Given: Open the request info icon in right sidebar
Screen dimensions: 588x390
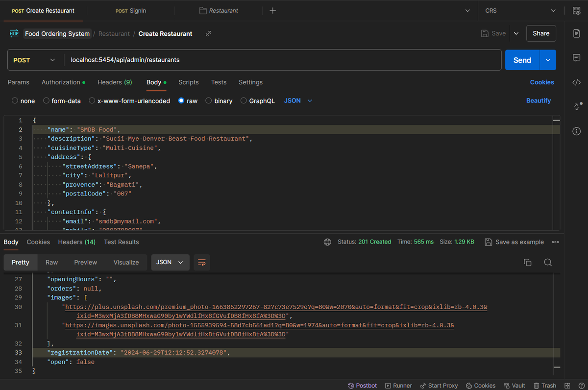Looking at the screenshot, I should (576, 131).
